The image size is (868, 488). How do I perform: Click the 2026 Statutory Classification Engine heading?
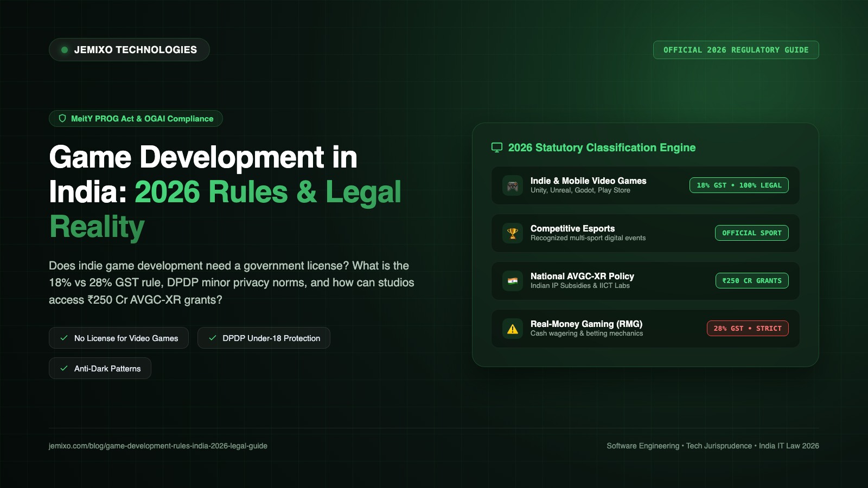[x=602, y=147]
